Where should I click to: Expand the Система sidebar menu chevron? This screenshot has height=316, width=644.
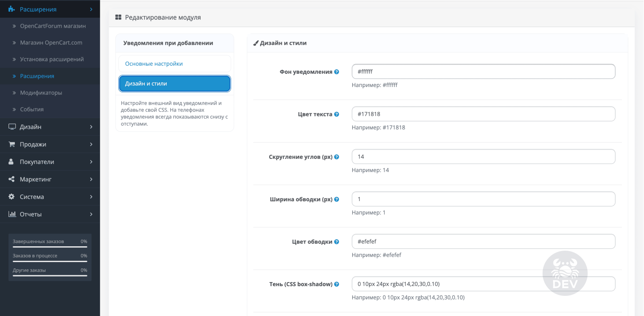coord(91,197)
